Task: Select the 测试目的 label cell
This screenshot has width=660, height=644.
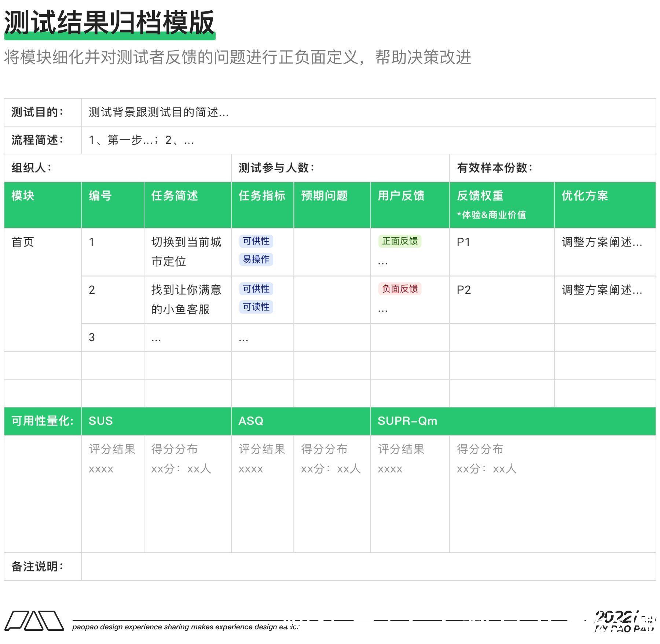Action: 43,112
